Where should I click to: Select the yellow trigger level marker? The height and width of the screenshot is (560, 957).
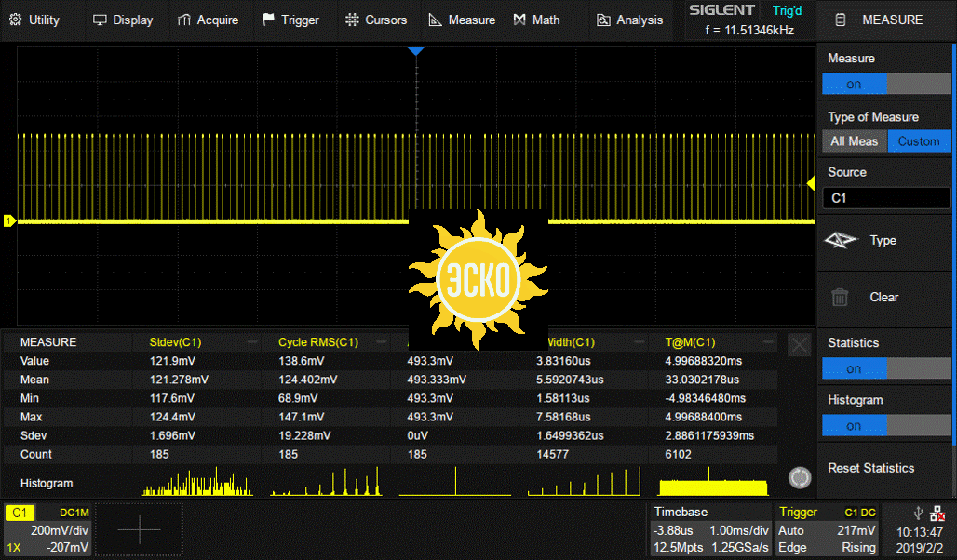pos(811,183)
